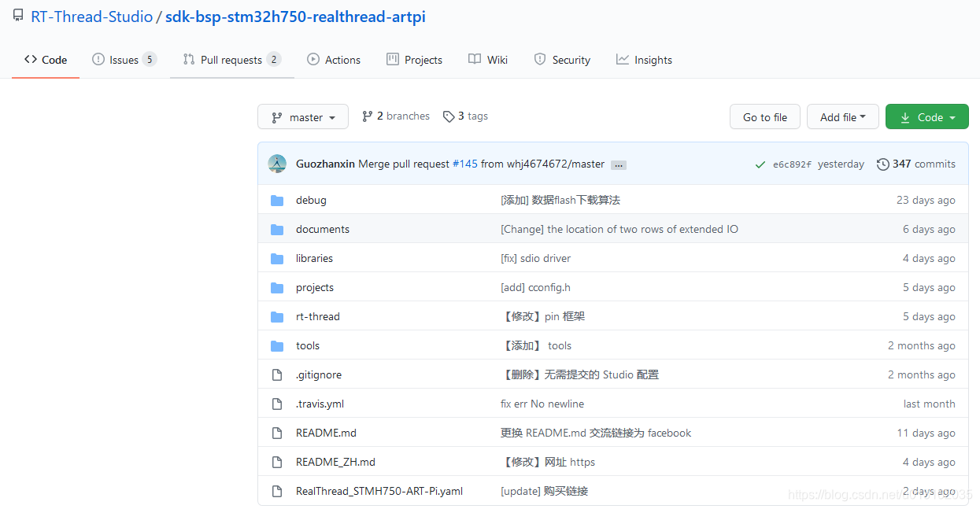This screenshot has height=509, width=980.
Task: Open the Security tab
Action: (x=562, y=60)
